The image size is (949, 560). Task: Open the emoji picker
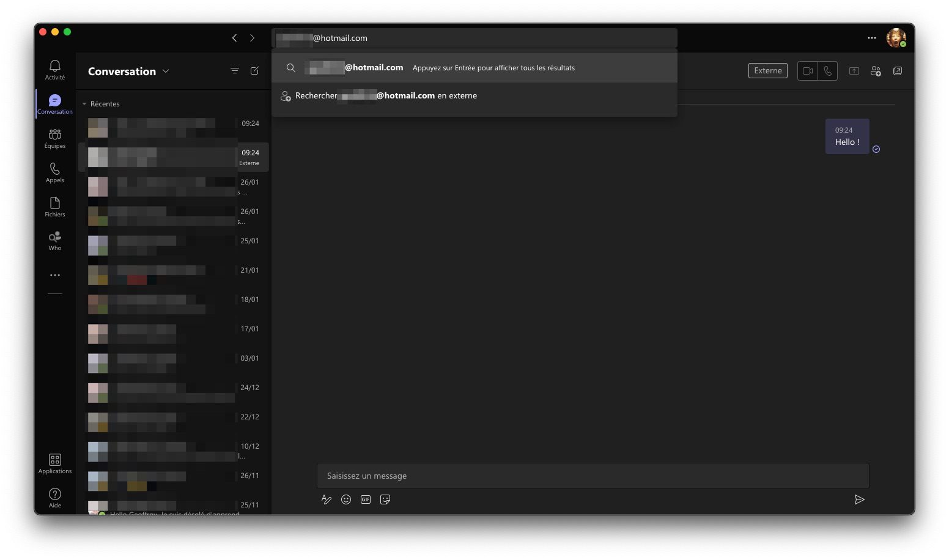(x=346, y=499)
